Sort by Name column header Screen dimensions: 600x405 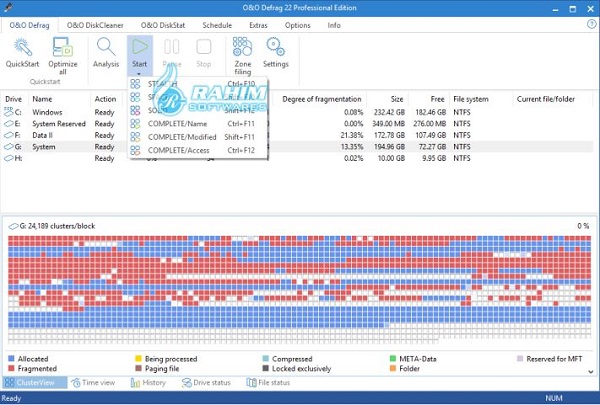click(x=42, y=99)
